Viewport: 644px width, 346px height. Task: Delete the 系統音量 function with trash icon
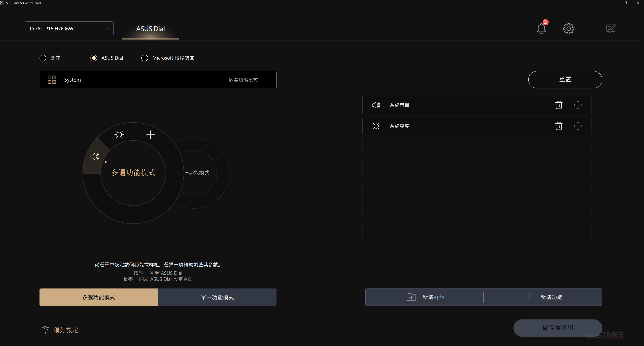[x=559, y=105]
